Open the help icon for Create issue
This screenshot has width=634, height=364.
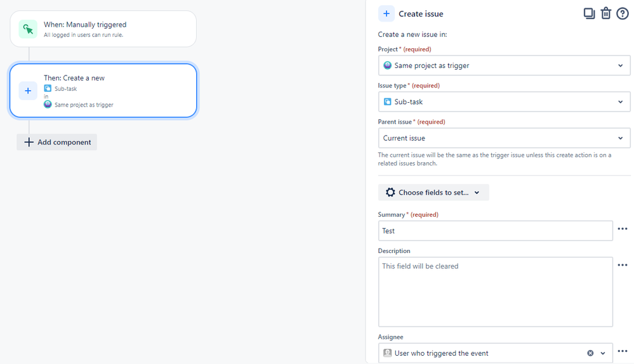623,14
